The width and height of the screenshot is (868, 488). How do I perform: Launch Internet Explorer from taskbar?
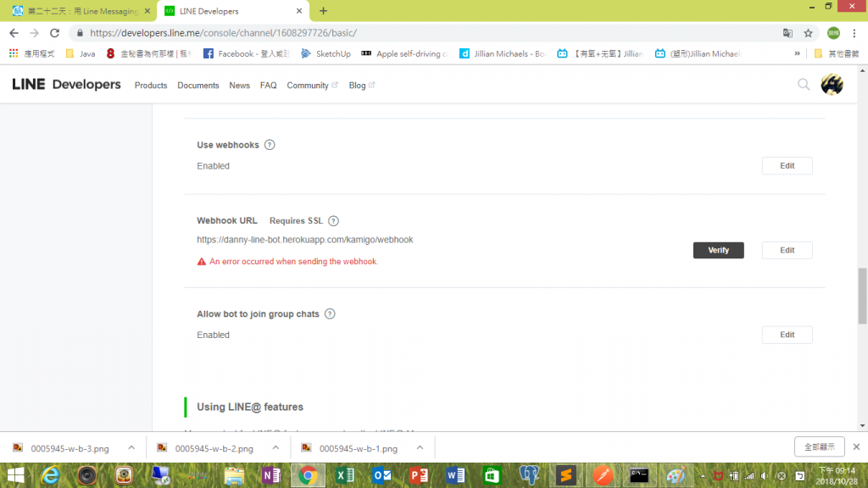pyautogui.click(x=50, y=475)
